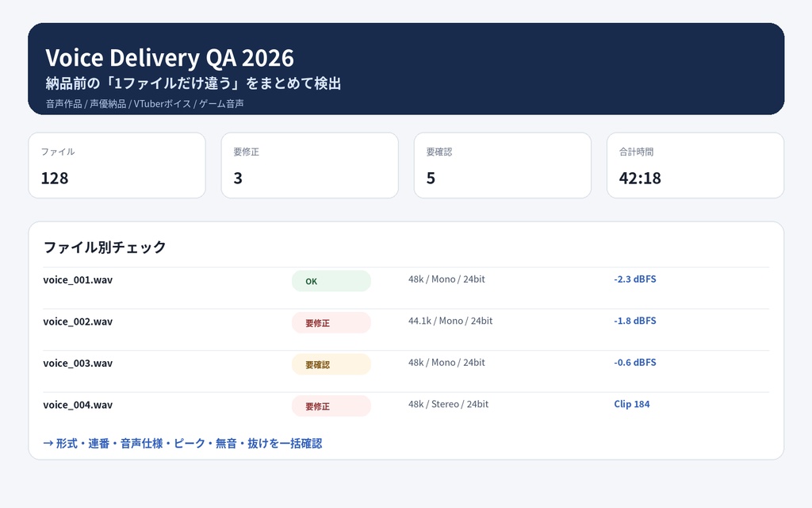Screen dimensions: 812x508
Task: Click the 要修正 badge for voice_002.wav
Action: [x=331, y=322]
